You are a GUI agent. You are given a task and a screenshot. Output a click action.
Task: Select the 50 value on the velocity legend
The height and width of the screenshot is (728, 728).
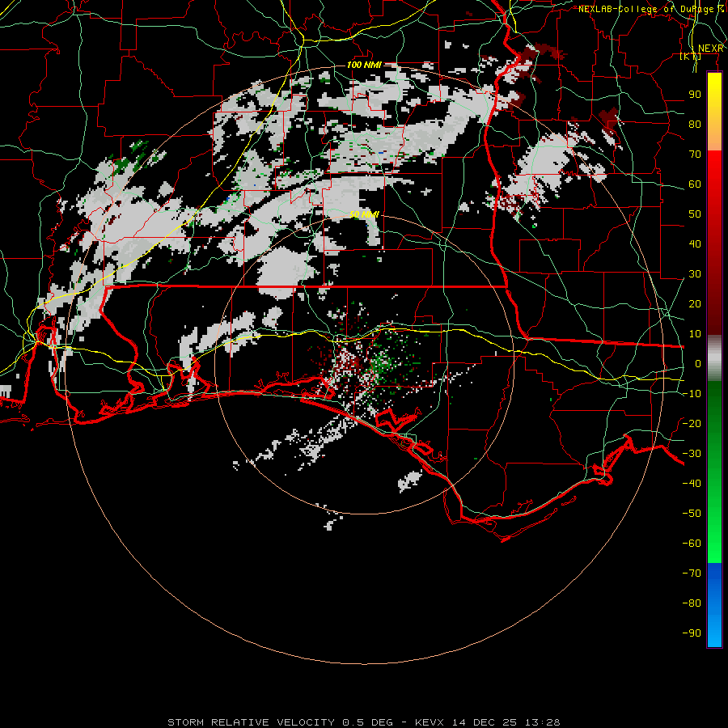695,214
